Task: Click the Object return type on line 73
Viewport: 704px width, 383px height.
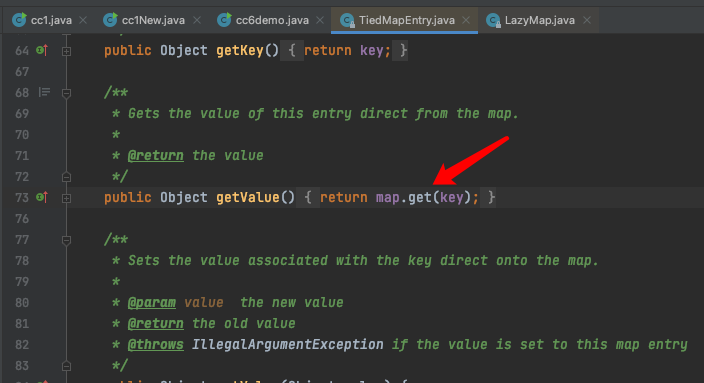Action: 184,198
